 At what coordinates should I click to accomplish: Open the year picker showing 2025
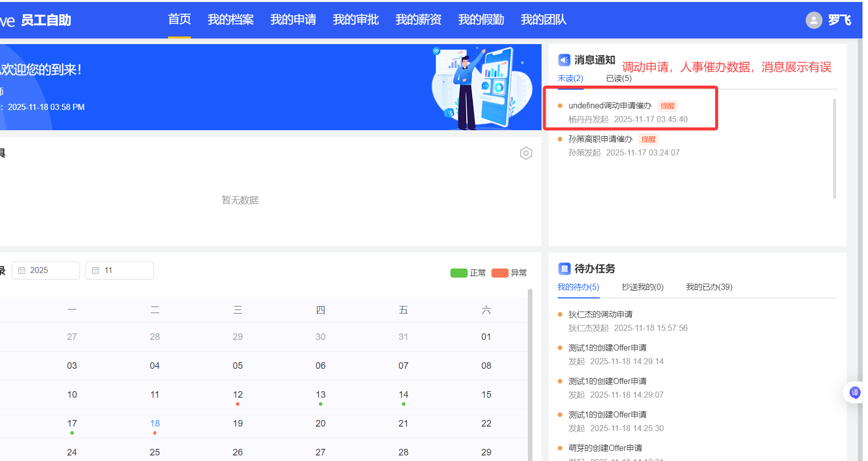(x=46, y=271)
